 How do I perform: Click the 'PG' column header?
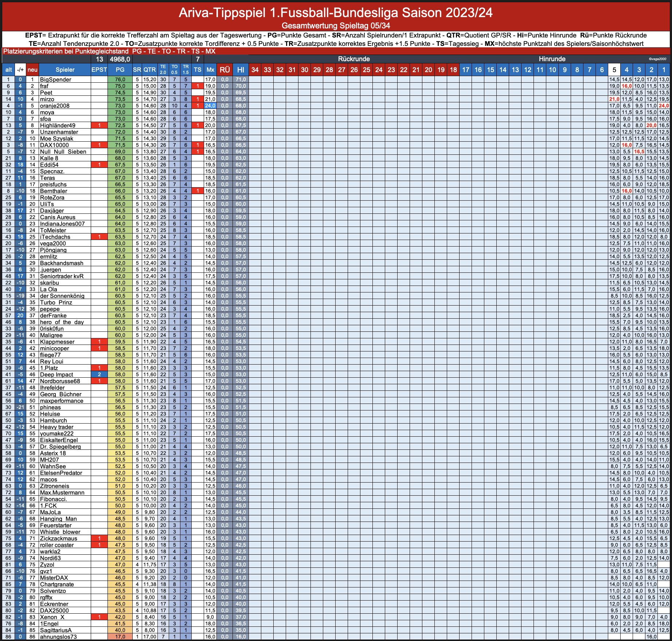click(120, 70)
